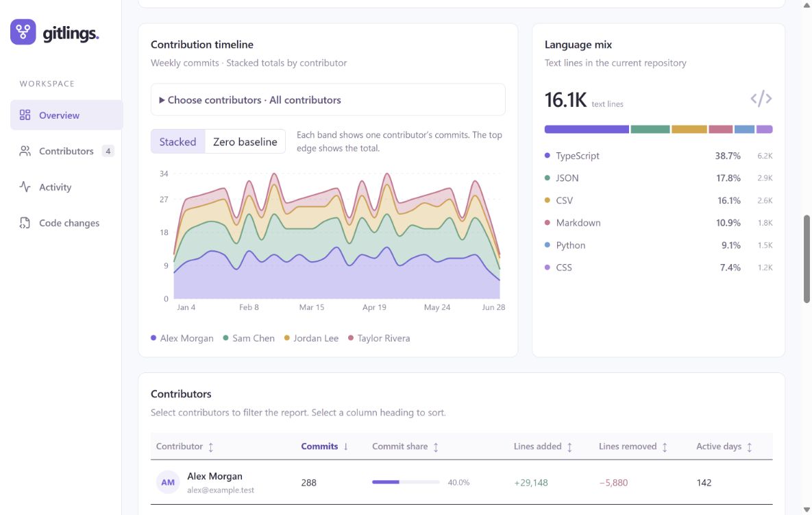This screenshot has width=812, height=515.
Task: Click the JSON green segment of language bar
Action: [650, 129]
